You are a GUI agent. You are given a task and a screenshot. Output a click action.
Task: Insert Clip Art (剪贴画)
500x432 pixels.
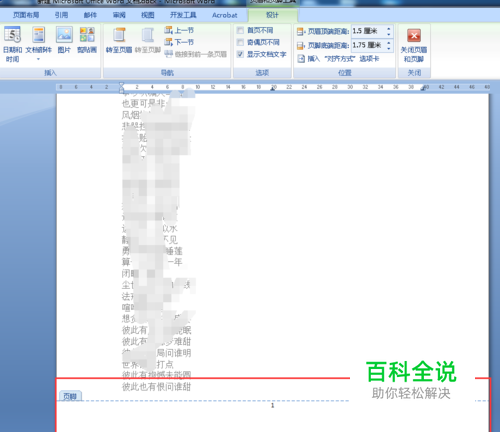(x=87, y=41)
